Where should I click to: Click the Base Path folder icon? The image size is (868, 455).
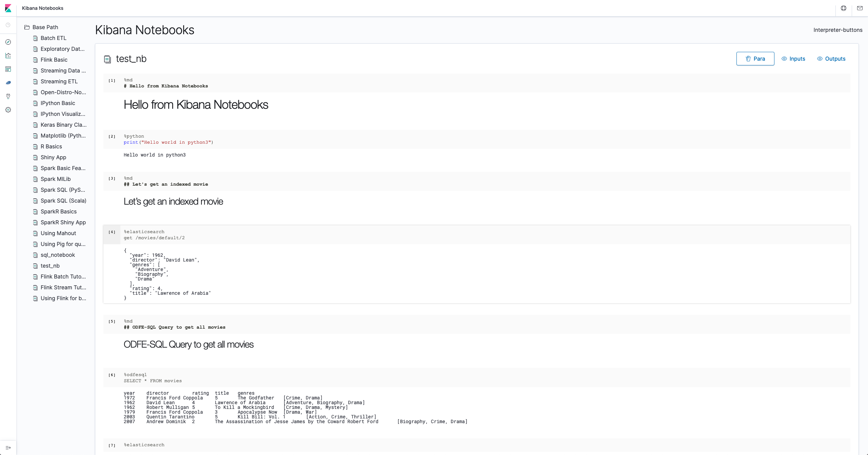pos(27,27)
